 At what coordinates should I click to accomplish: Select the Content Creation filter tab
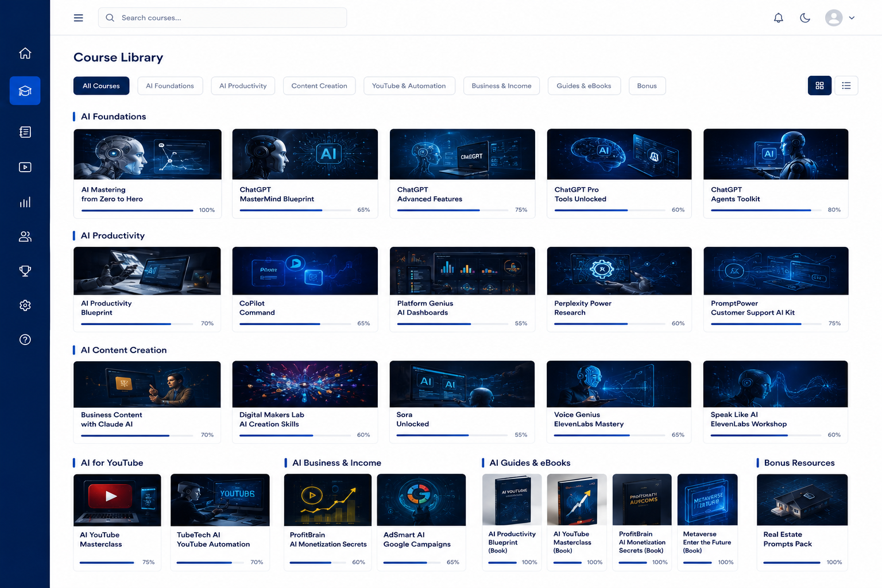click(319, 86)
